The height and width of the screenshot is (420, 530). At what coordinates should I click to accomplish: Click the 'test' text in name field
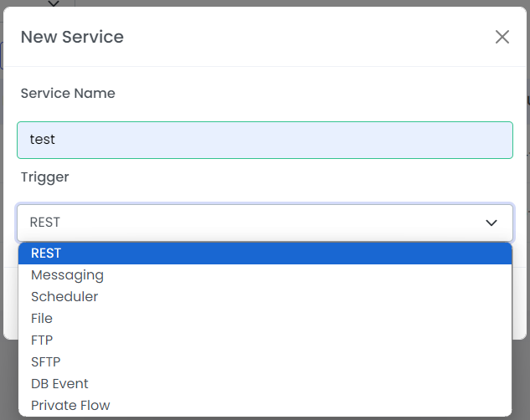coord(42,140)
